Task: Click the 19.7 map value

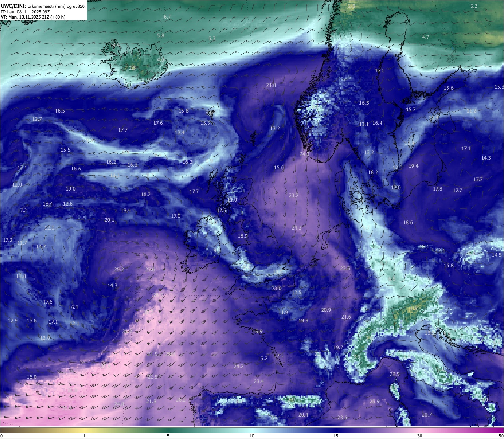Action: (338, 348)
